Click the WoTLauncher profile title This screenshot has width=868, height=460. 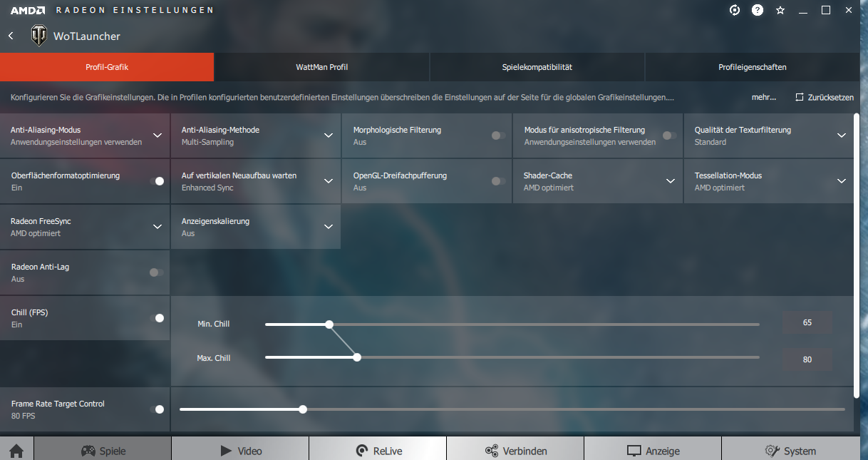click(87, 36)
